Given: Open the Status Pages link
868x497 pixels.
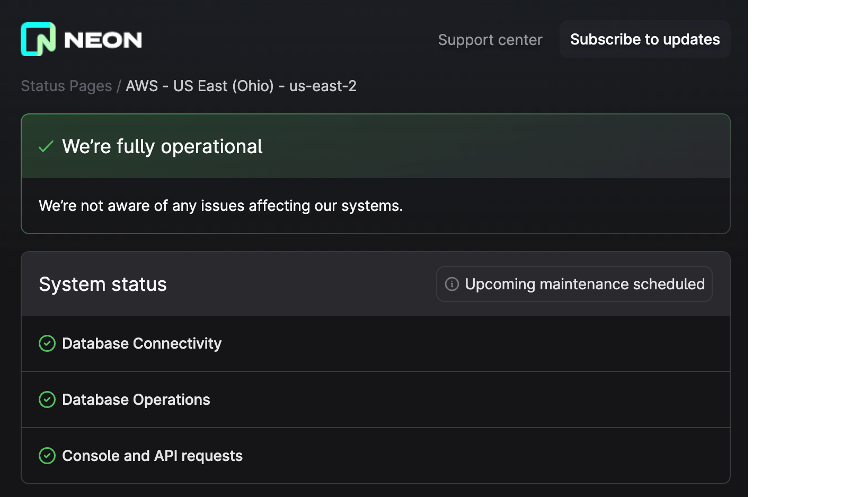Looking at the screenshot, I should pos(66,85).
